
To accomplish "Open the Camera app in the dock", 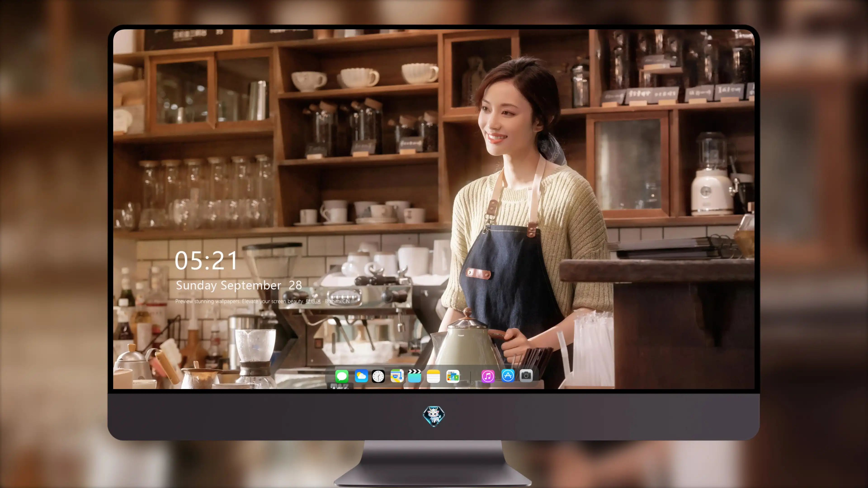I will 526,375.
